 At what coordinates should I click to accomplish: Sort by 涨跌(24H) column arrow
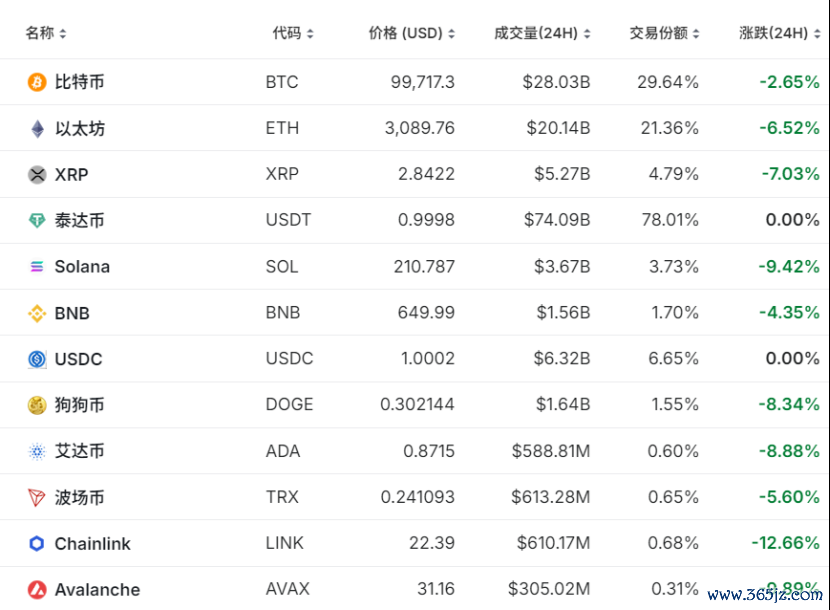pos(817,34)
